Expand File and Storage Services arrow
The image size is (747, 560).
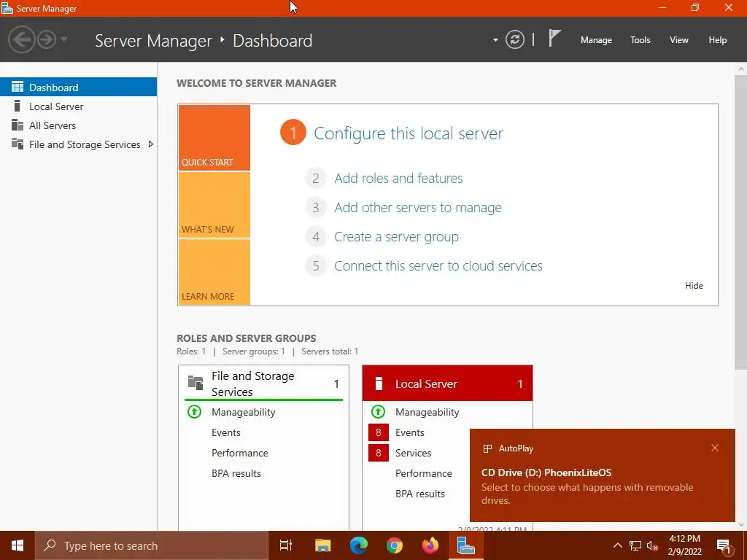150,144
